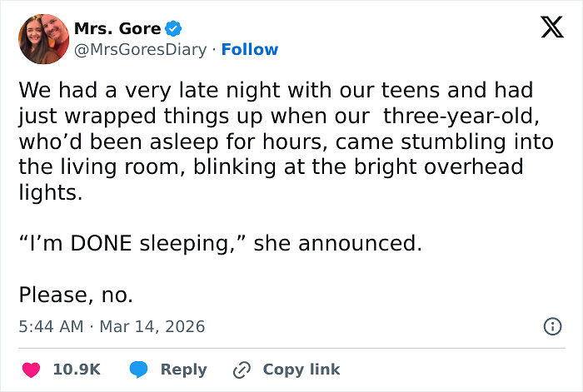583x392 pixels.
Task: Click the 10.9K likes count
Action: click(x=77, y=370)
